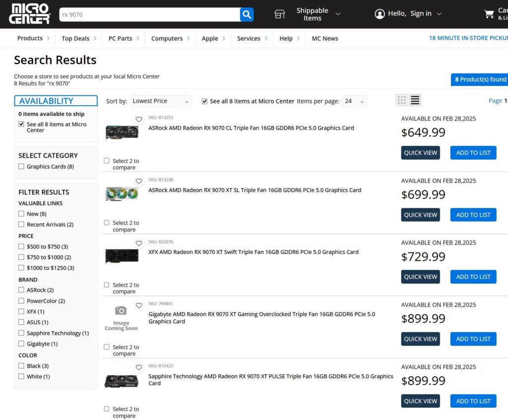Click Quick View for the $699.99 ASRock card
This screenshot has height=420, width=508.
421,214
